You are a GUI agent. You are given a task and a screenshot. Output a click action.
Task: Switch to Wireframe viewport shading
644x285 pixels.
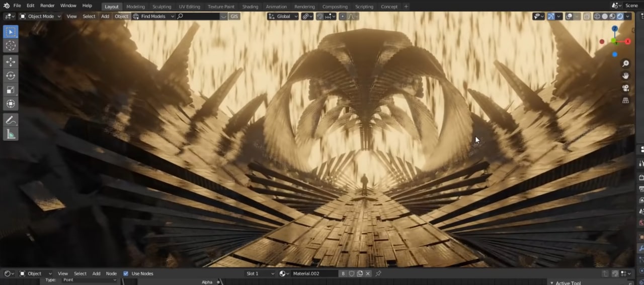click(x=597, y=16)
